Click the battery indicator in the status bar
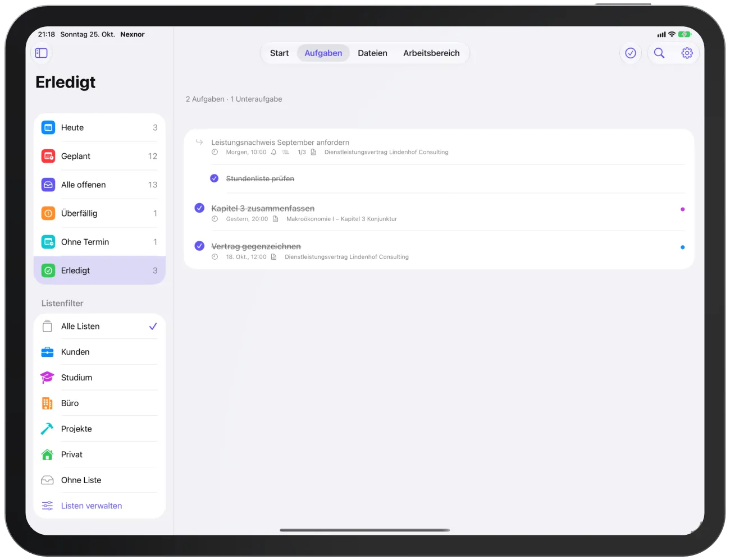 685,35
